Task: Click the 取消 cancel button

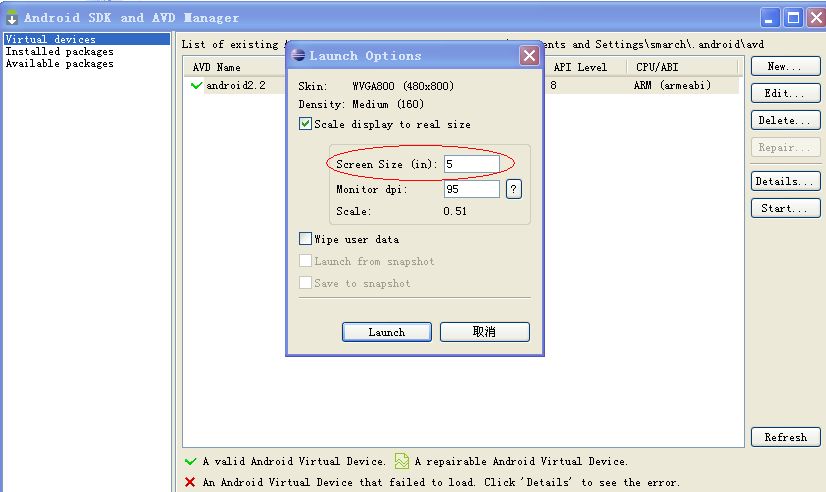Action: [485, 332]
